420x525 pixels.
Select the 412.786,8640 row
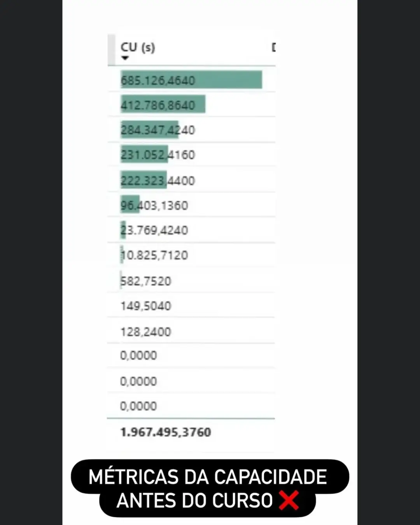click(x=163, y=105)
